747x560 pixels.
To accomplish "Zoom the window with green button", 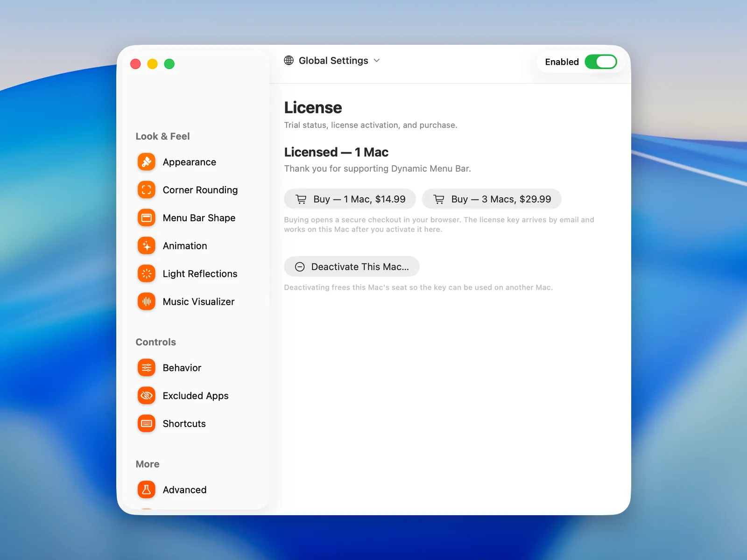I will click(x=169, y=64).
